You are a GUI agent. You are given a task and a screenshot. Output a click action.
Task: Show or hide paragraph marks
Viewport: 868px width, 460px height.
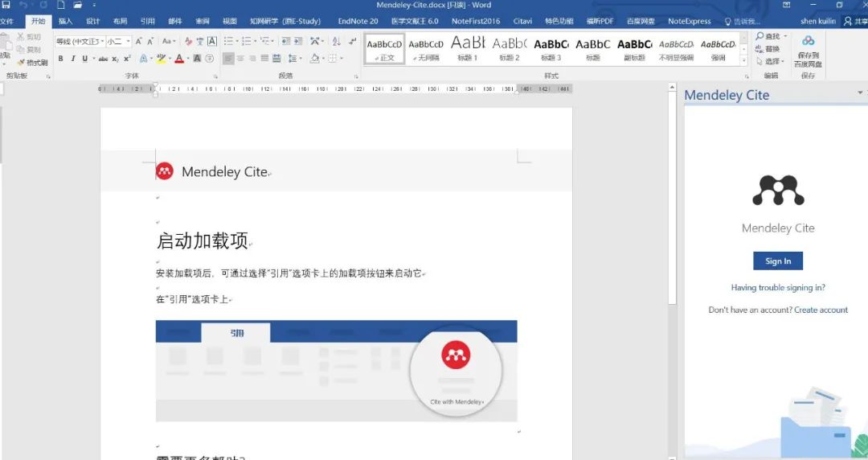[352, 42]
